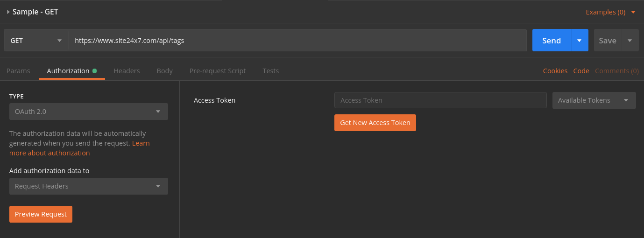
Task: Open the Available Tokens dropdown
Action: 594,100
